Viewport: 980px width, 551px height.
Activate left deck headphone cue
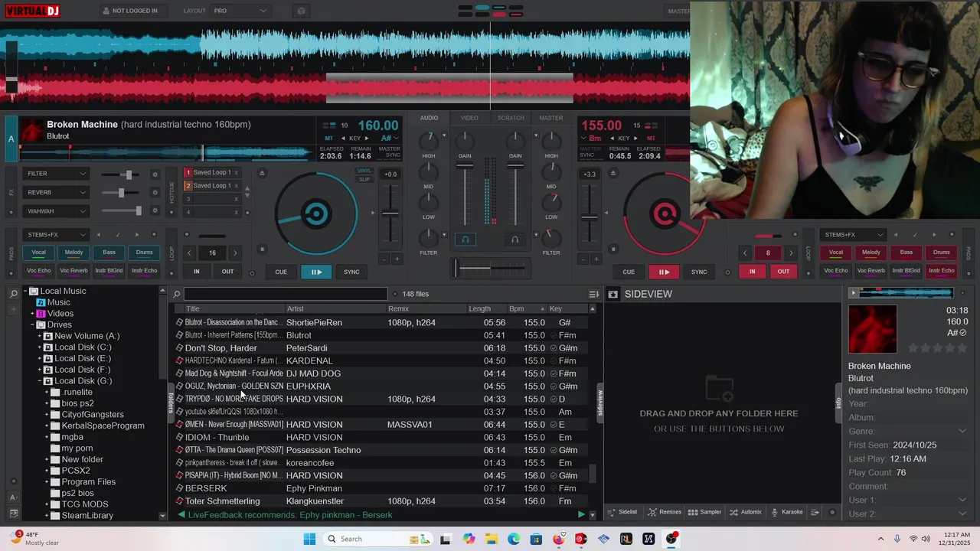tap(465, 240)
